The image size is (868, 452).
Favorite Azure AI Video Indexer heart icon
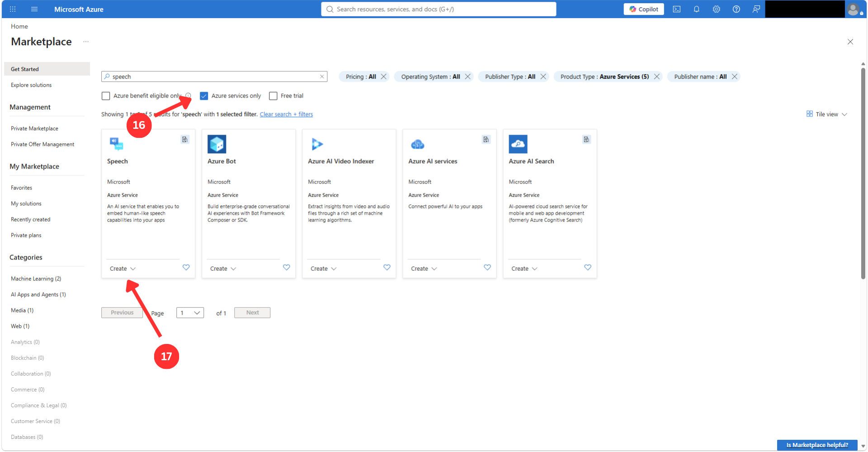(x=387, y=268)
